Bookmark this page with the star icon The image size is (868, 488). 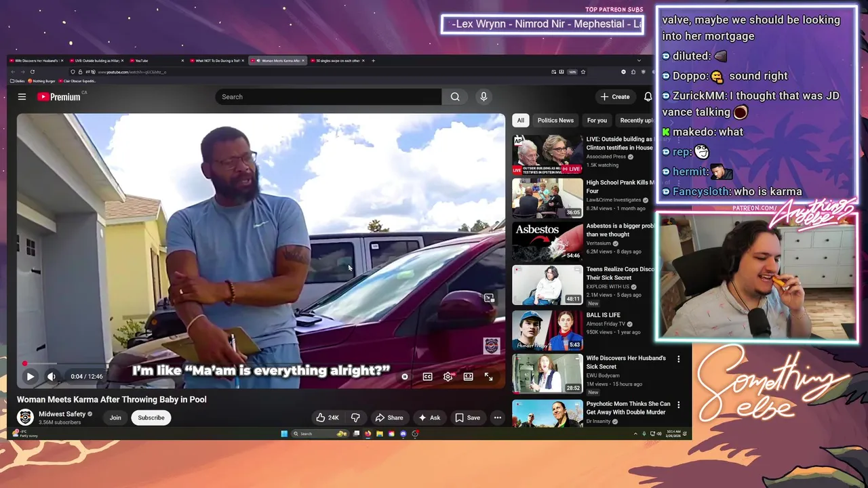583,72
